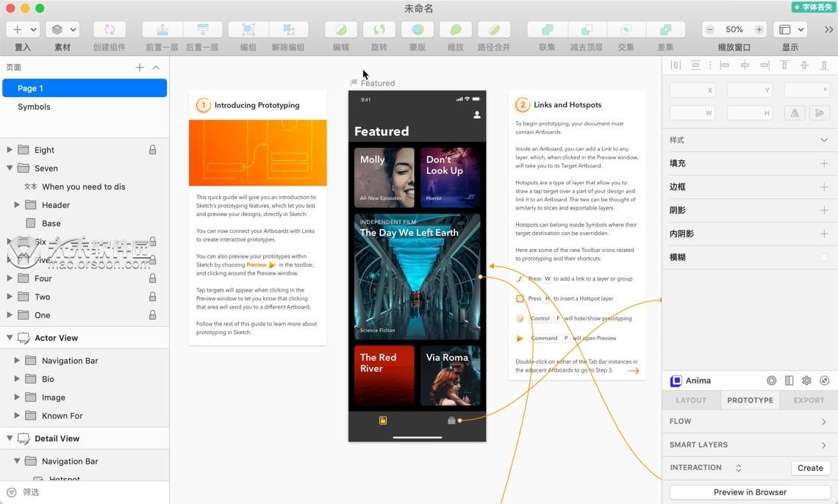Enable the 模糊 blur checkbox

[823, 257]
